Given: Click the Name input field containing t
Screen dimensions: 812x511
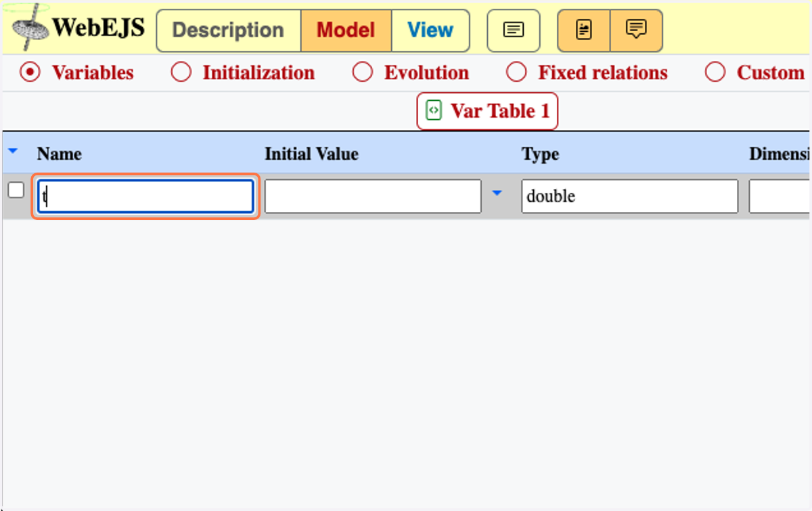Looking at the screenshot, I should click(x=145, y=196).
